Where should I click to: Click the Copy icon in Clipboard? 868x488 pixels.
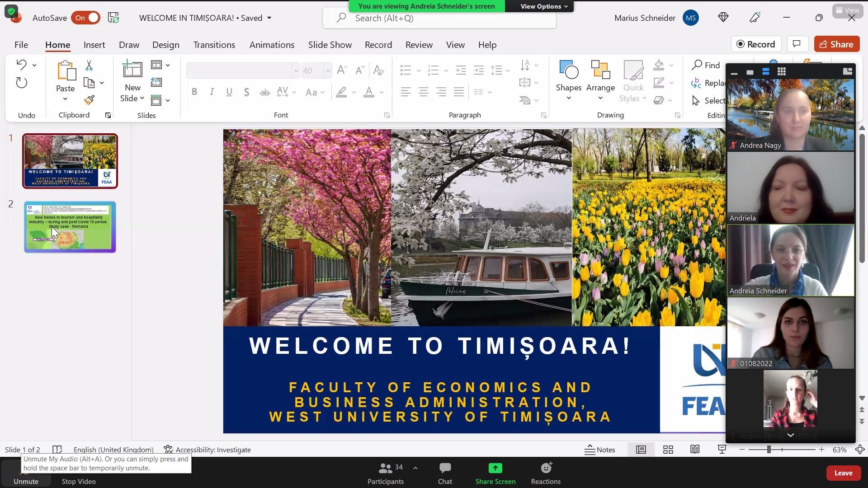89,83
